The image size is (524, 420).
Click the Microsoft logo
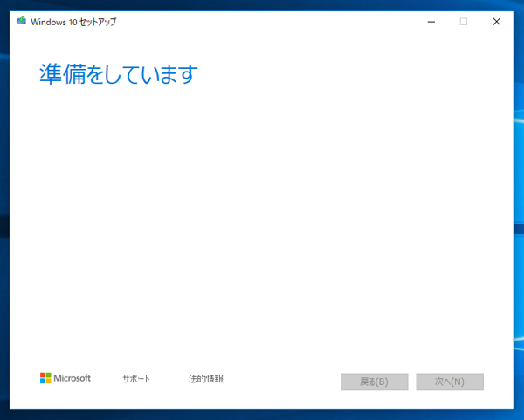[x=65, y=378]
